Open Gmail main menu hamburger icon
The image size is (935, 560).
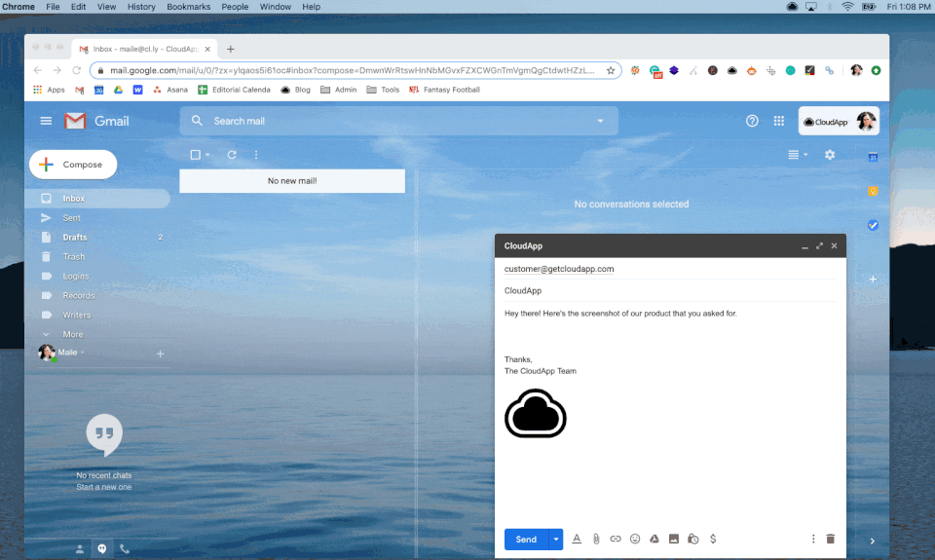tap(46, 121)
